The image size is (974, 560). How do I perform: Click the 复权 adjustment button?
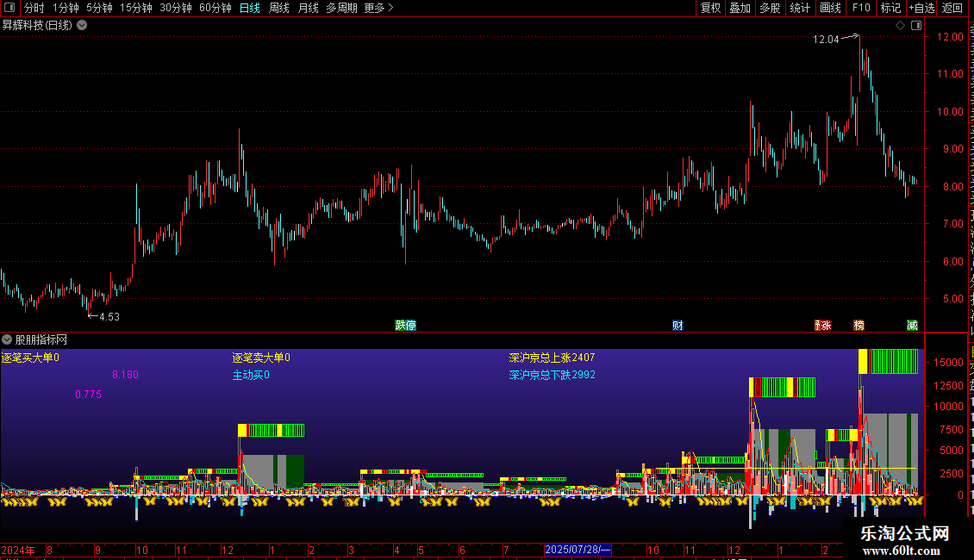[x=710, y=8]
